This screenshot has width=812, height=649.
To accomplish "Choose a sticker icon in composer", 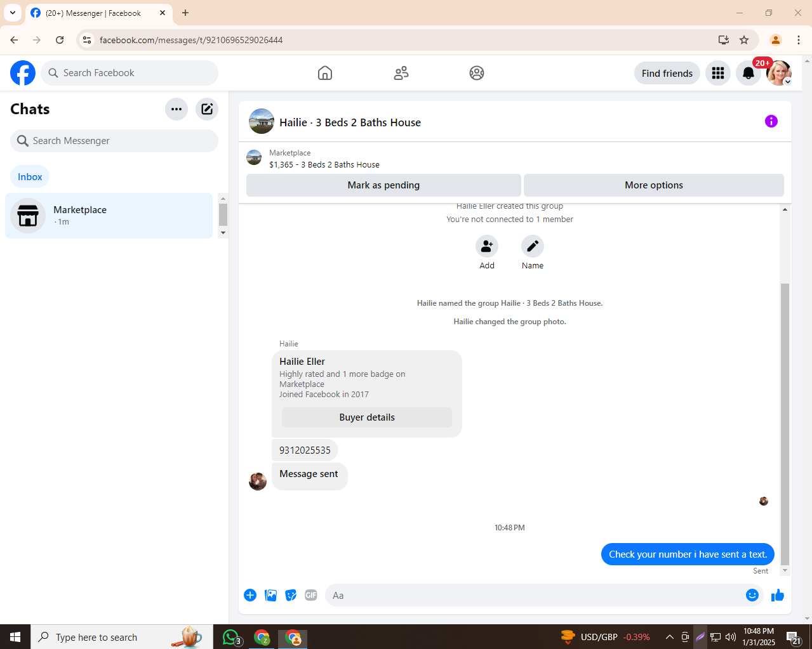I will (291, 595).
